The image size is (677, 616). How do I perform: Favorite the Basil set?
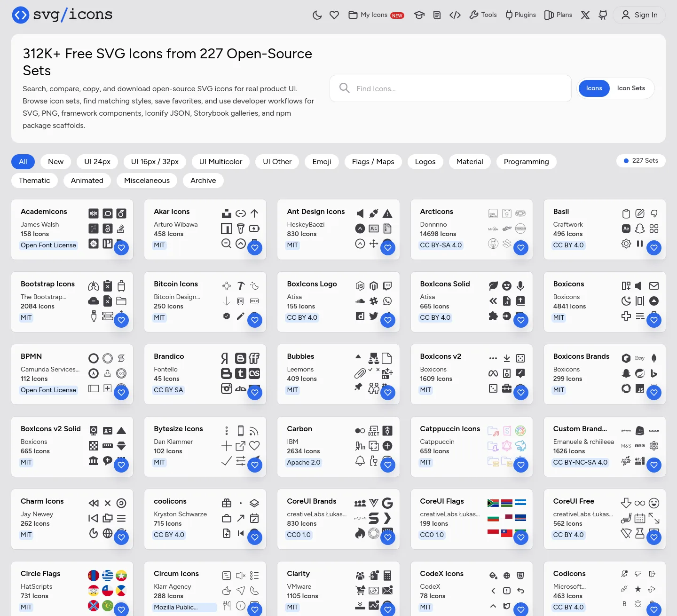tap(654, 248)
